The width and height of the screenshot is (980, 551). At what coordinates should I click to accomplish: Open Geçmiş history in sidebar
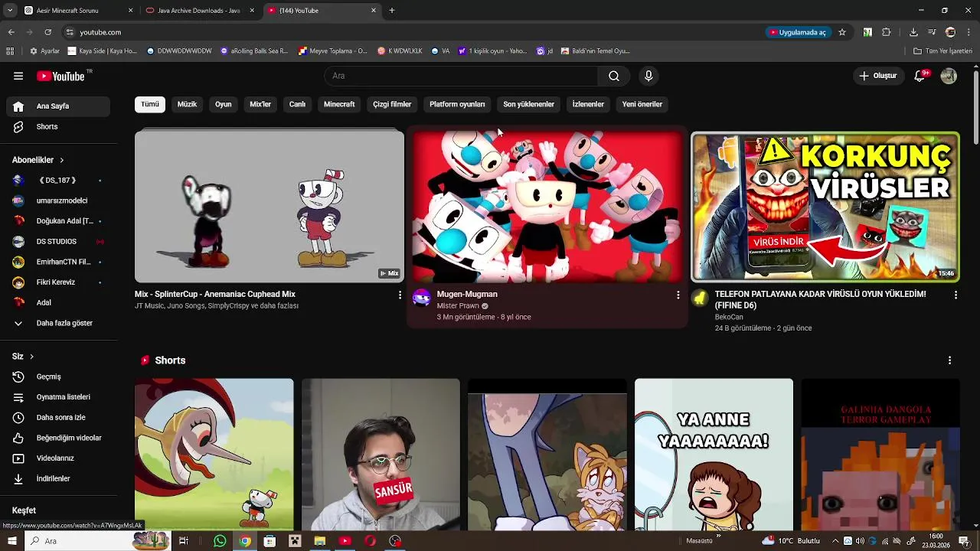[x=58, y=377]
